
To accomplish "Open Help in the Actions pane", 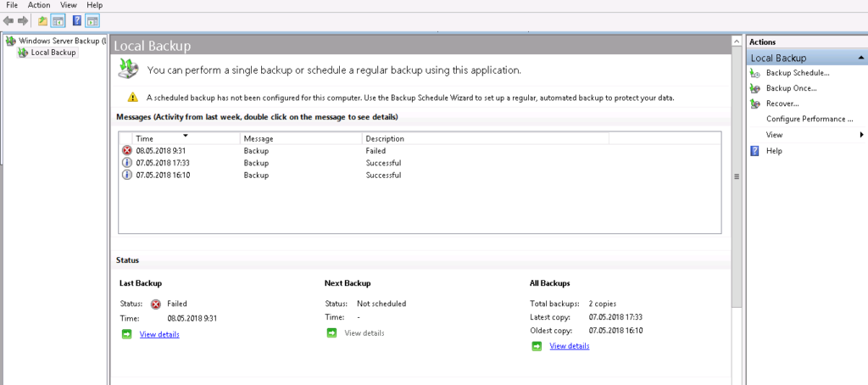I will click(774, 151).
